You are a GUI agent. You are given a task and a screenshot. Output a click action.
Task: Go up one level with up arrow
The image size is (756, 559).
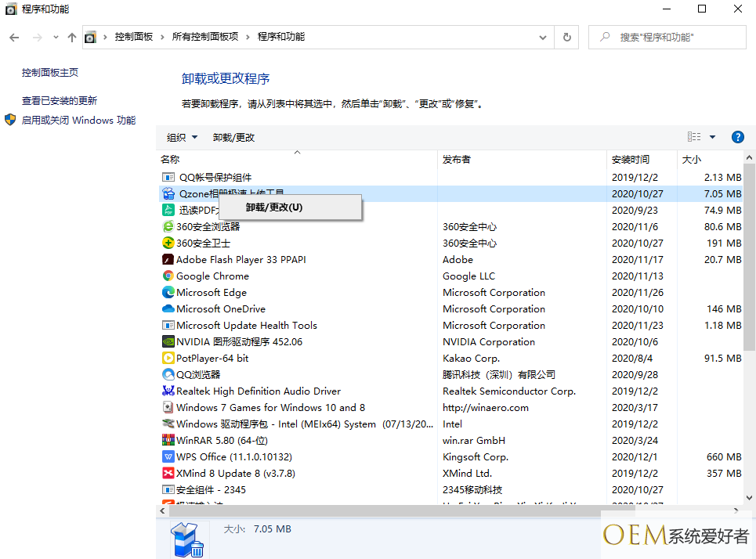[x=72, y=37]
